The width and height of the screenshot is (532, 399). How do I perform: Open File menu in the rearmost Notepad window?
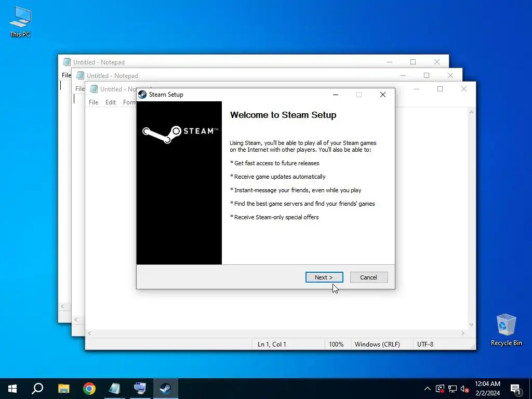tap(66, 75)
